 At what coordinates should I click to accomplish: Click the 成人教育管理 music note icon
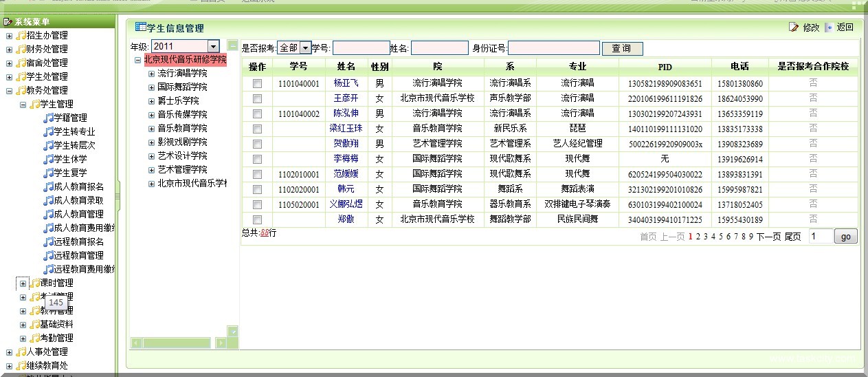pos(48,214)
